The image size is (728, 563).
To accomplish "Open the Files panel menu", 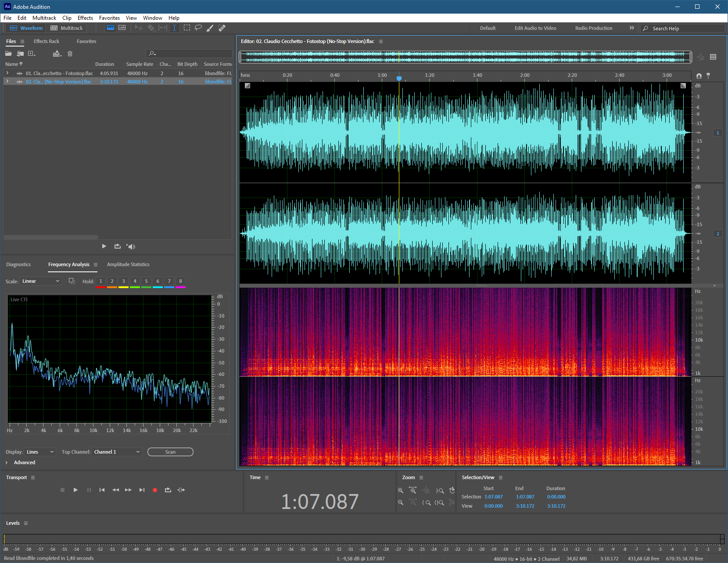I will (22, 41).
